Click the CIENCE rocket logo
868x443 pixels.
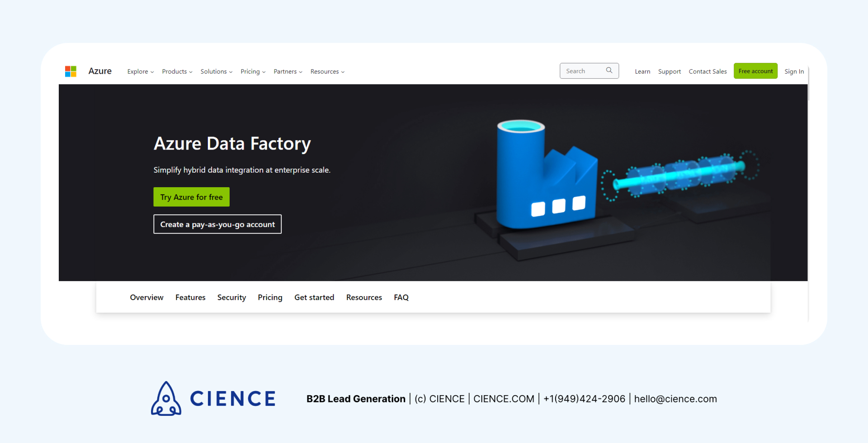165,398
